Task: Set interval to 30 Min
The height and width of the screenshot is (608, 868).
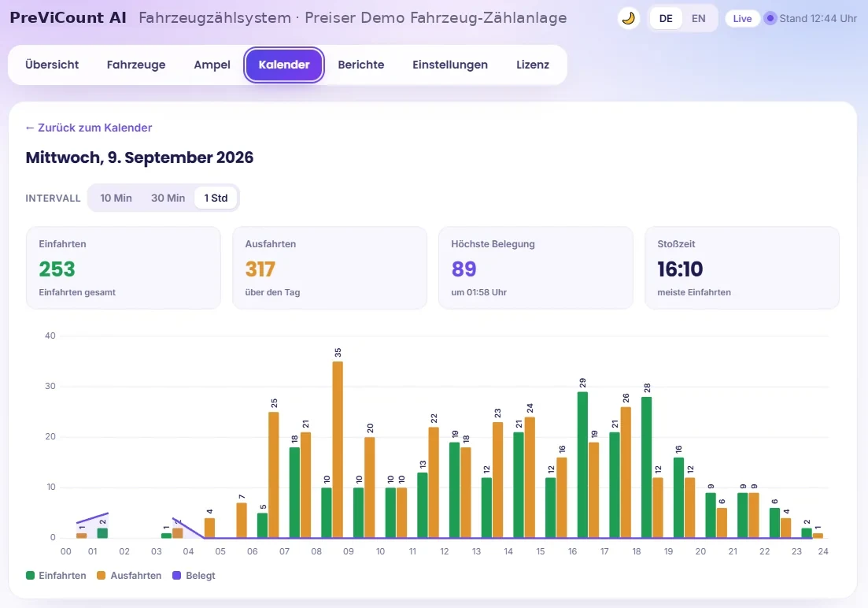Action: click(x=168, y=198)
